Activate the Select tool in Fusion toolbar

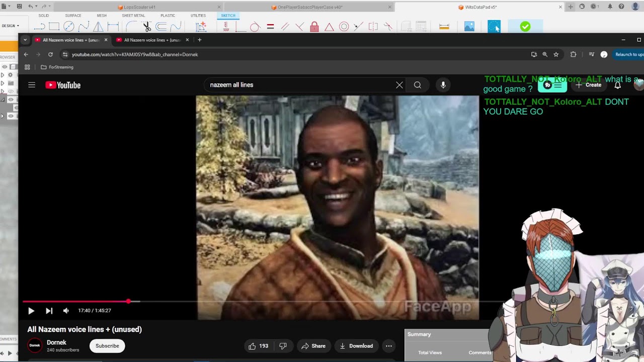pos(494,27)
